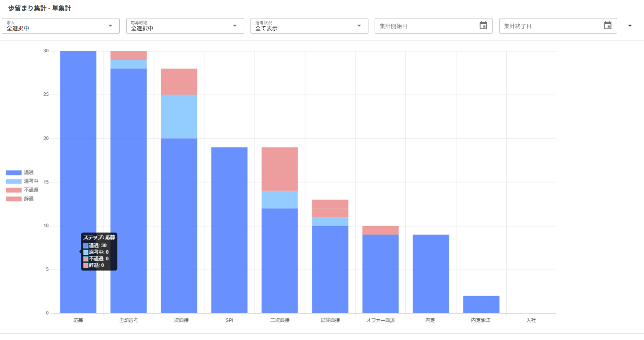Click the 応募 bar in the chart
The width and height of the screenshot is (644, 340).
tap(78, 182)
